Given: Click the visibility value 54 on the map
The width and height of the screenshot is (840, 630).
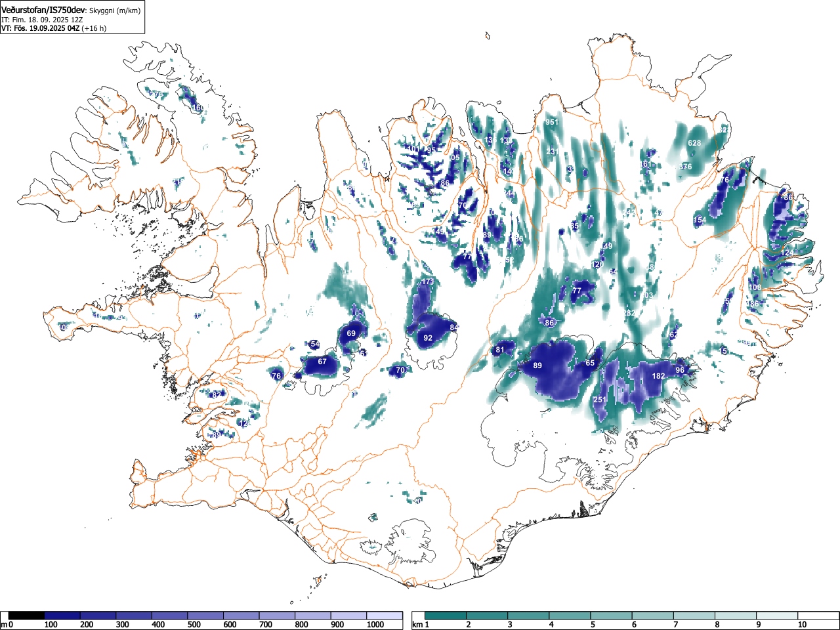Looking at the screenshot, I should [x=315, y=344].
